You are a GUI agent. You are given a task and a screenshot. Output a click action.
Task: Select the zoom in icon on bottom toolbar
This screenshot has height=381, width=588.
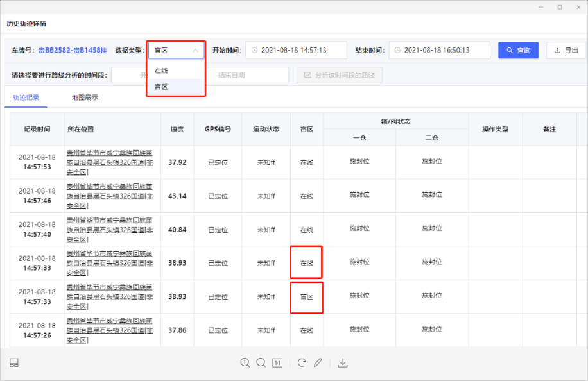[245, 362]
